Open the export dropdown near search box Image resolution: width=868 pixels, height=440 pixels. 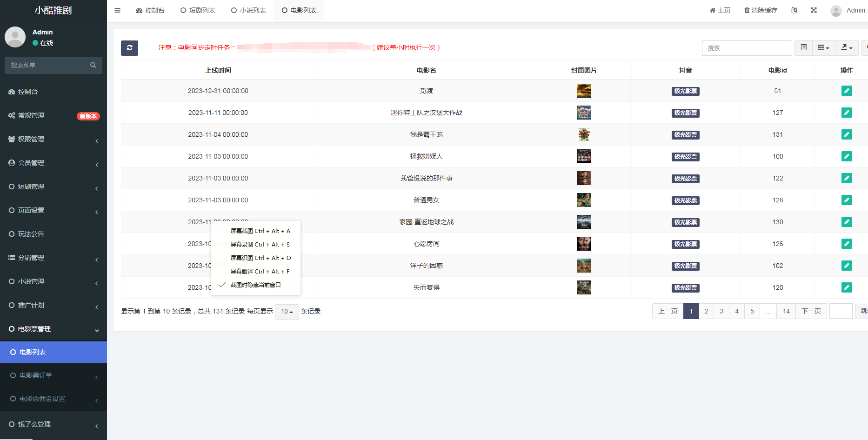[x=847, y=48]
